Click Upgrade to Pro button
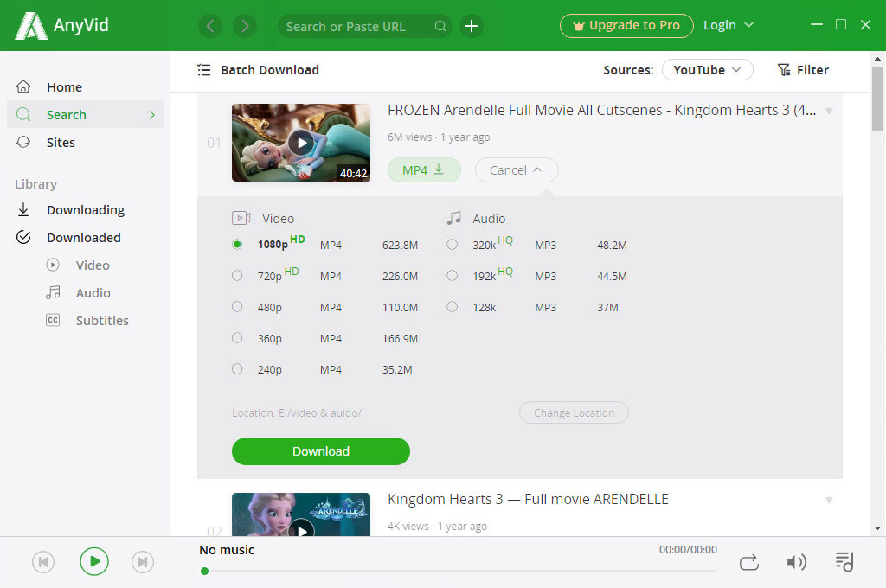886x588 pixels. point(626,26)
